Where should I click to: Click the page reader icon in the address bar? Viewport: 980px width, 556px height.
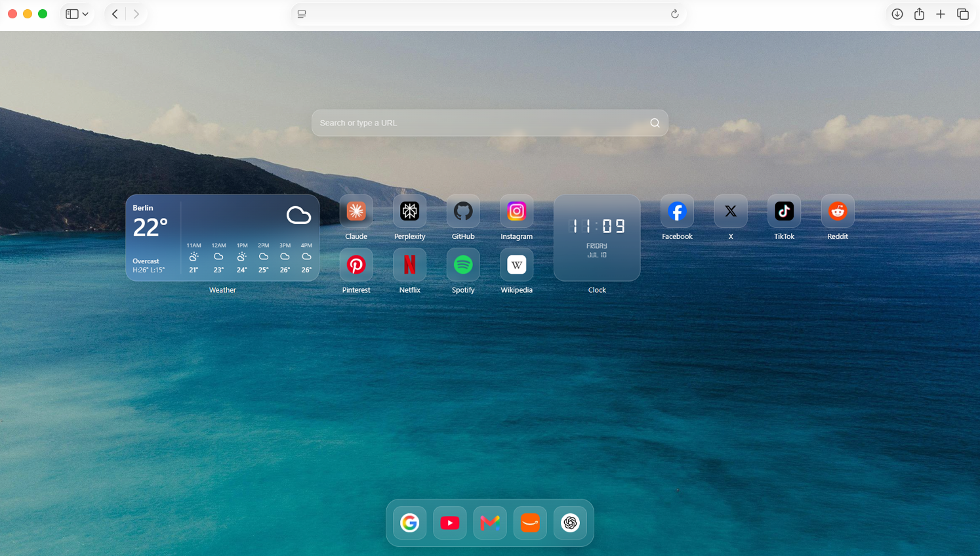pyautogui.click(x=302, y=14)
